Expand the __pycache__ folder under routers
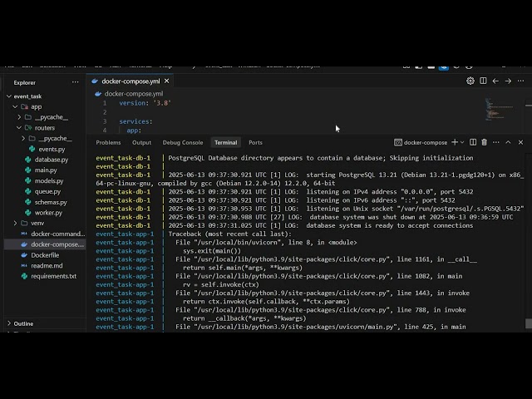Image resolution: width=532 pixels, height=399 pixels. 23,139
